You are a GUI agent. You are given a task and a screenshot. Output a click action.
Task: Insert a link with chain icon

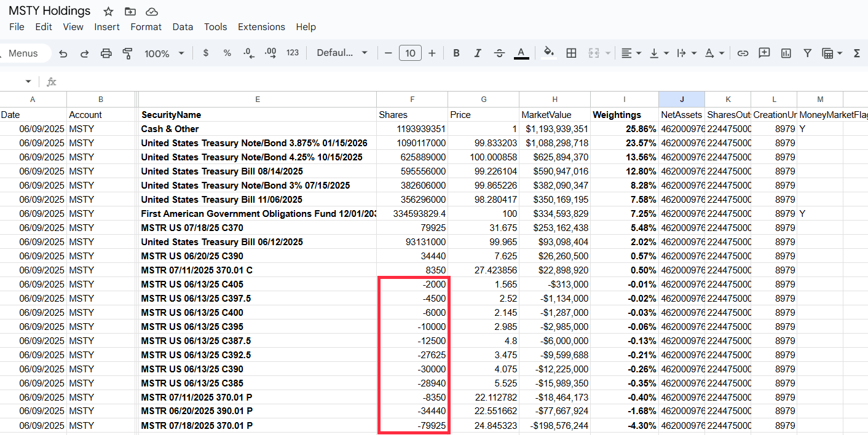pos(743,53)
